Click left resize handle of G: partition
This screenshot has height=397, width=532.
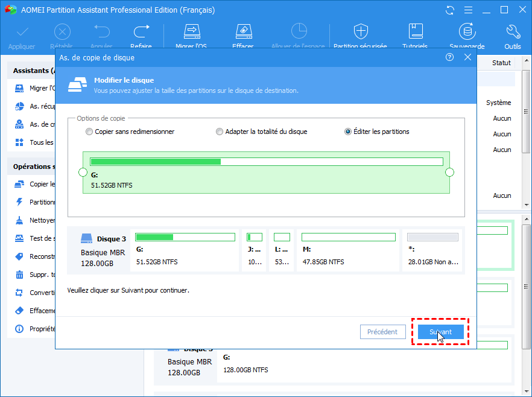(x=83, y=173)
